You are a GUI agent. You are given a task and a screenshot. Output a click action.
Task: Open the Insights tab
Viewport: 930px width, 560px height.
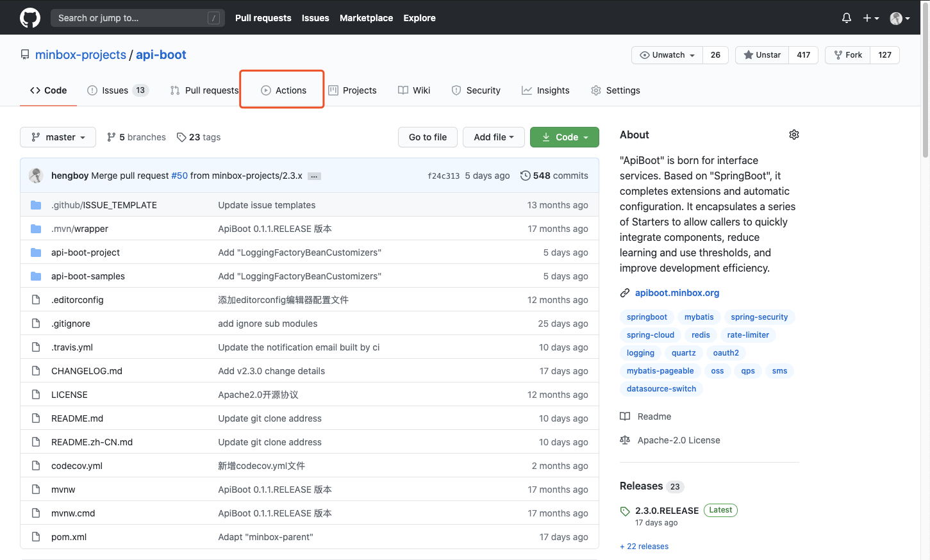click(x=545, y=90)
